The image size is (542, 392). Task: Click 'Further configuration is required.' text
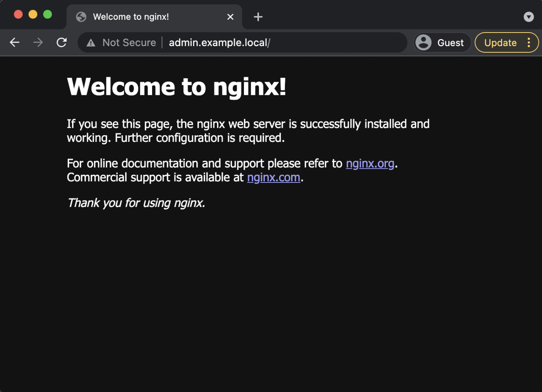pos(200,138)
